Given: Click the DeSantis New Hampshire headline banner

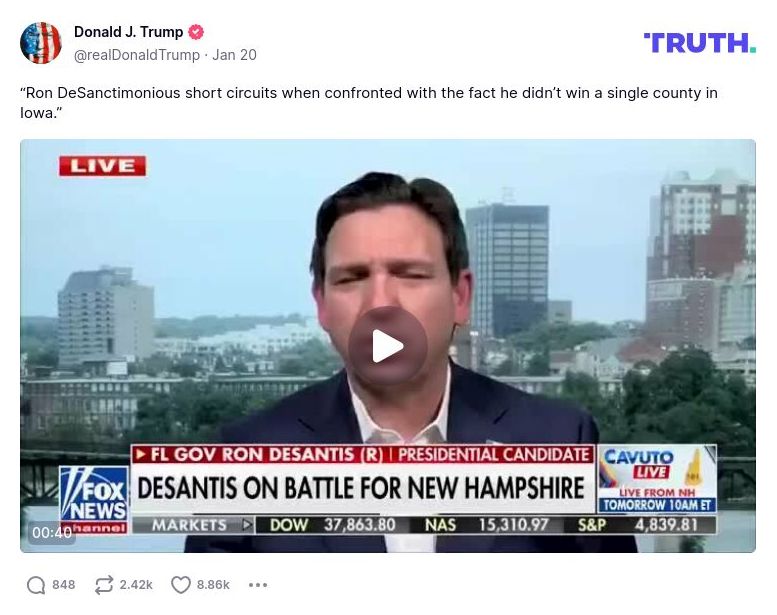Looking at the screenshot, I should point(362,488).
